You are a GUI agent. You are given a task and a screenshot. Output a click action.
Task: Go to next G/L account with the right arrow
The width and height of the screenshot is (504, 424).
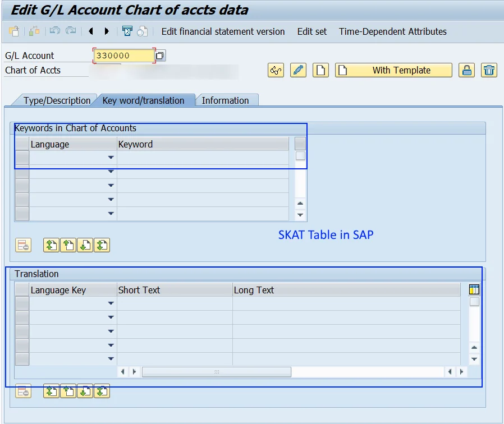click(x=107, y=31)
